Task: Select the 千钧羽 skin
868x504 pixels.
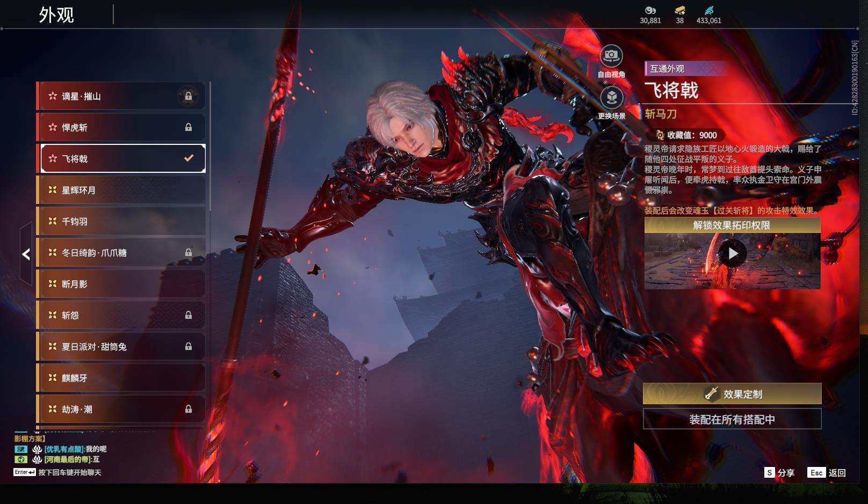Action: tap(121, 221)
